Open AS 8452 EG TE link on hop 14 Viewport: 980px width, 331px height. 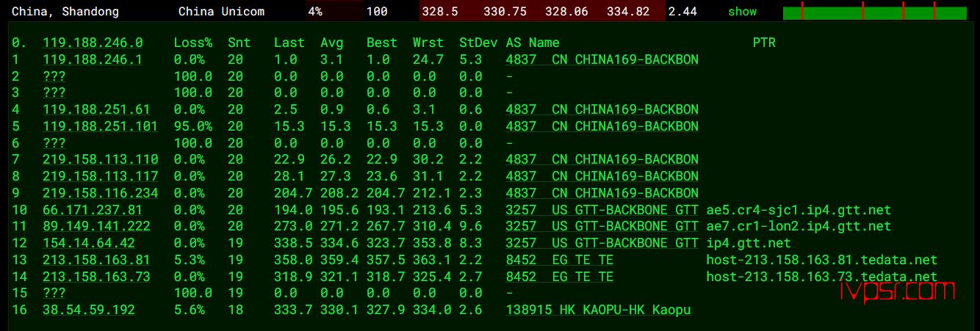click(559, 277)
